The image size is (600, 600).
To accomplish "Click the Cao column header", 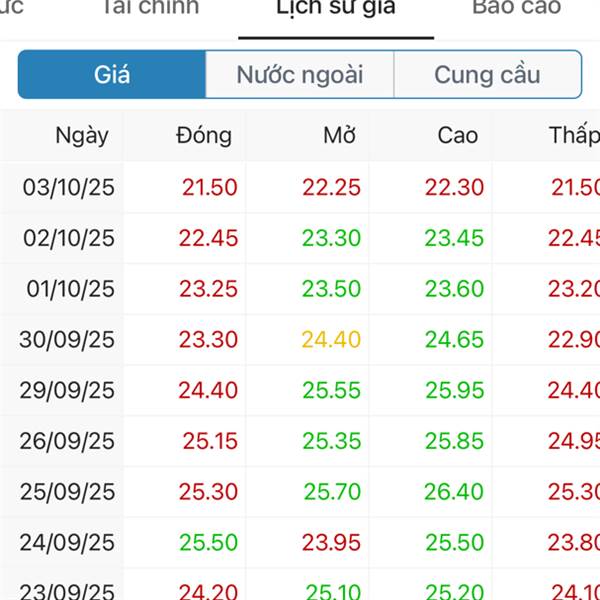I will (458, 136).
